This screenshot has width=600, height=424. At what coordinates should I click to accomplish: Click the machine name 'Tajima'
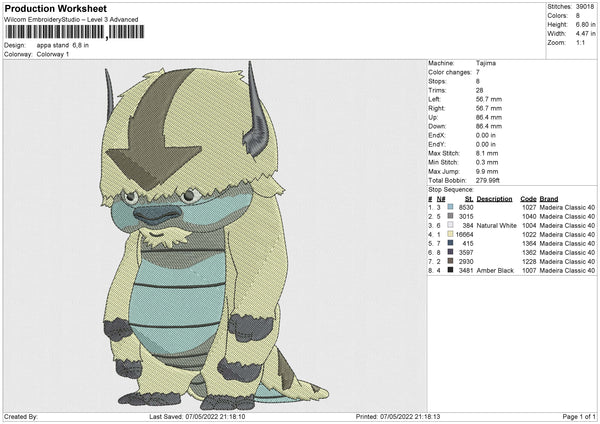coord(486,63)
